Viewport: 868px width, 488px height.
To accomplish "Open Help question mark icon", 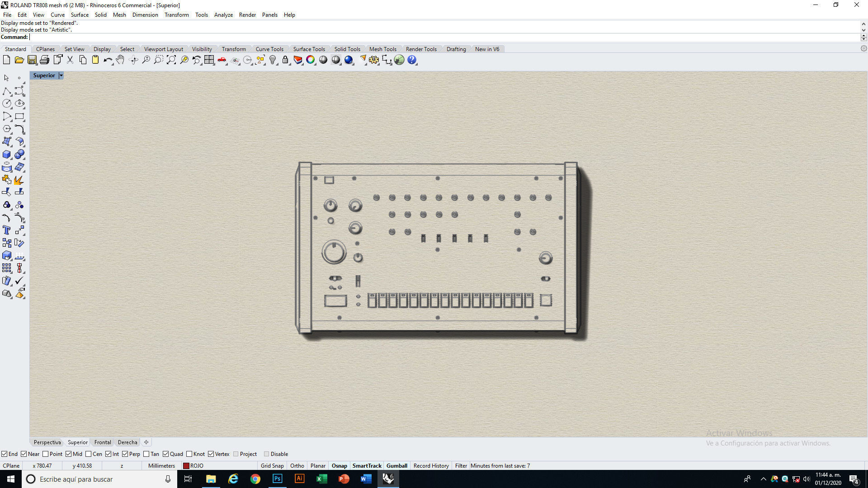I will click(412, 60).
